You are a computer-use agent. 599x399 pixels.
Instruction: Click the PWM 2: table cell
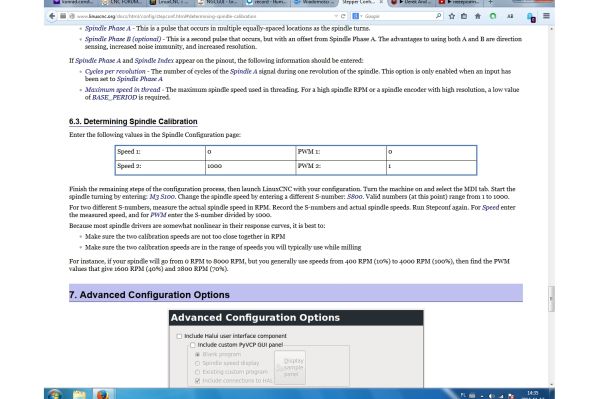tap(341, 167)
